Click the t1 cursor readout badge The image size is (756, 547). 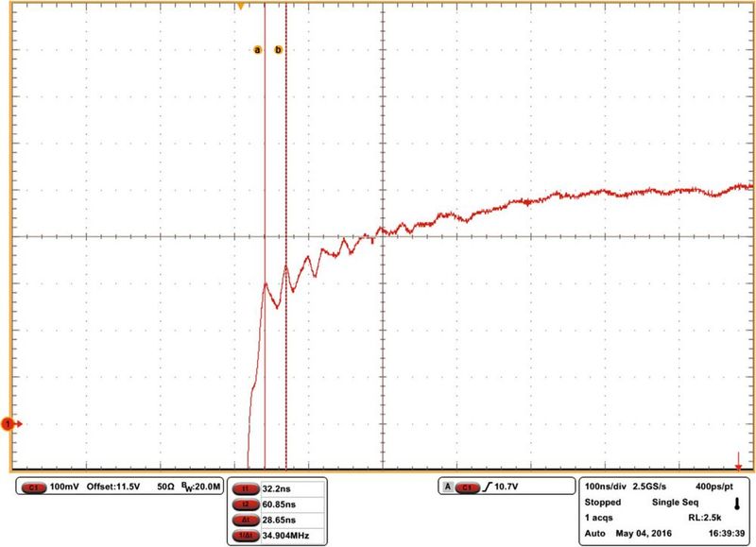click(246, 489)
